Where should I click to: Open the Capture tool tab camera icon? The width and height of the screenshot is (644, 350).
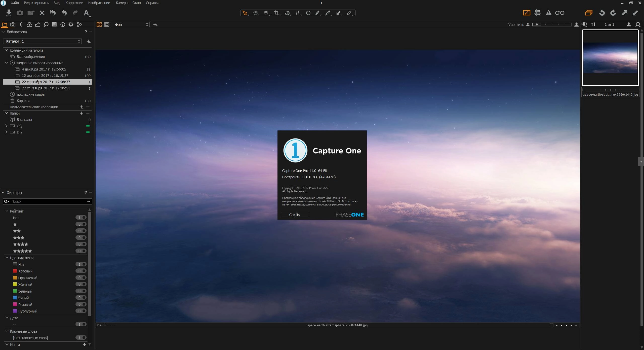coord(13,24)
